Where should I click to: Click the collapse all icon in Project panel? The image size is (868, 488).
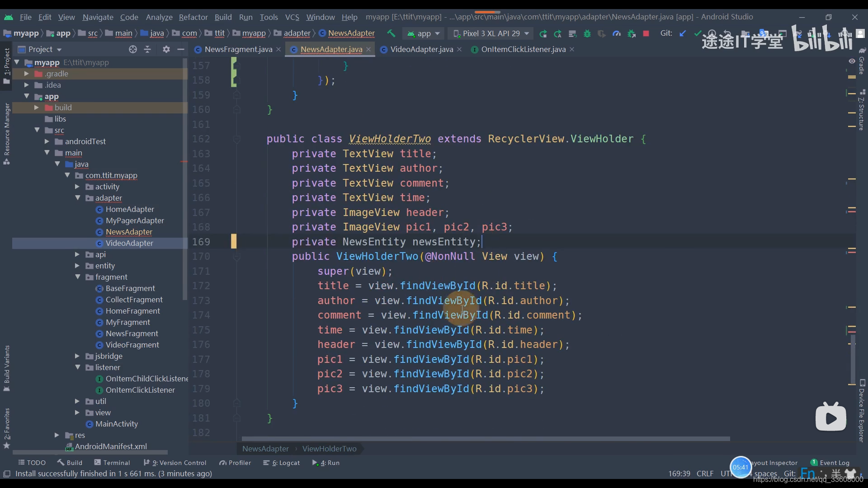tap(147, 49)
